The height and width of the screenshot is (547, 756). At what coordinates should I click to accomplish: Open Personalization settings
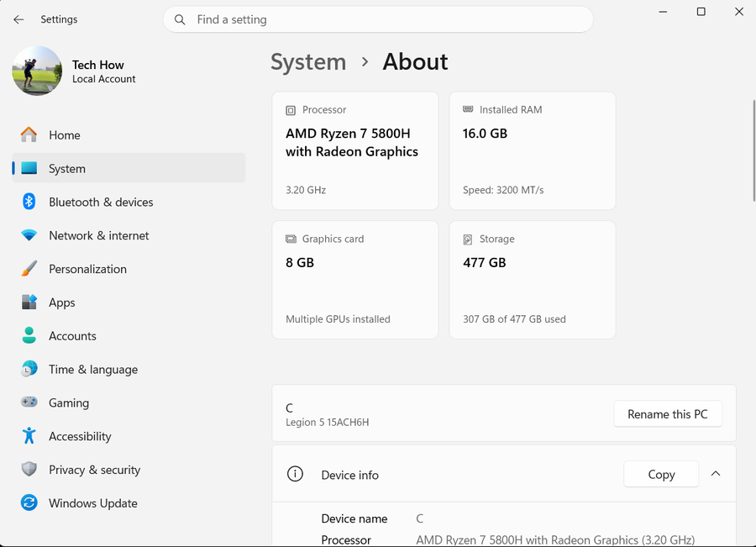point(87,269)
